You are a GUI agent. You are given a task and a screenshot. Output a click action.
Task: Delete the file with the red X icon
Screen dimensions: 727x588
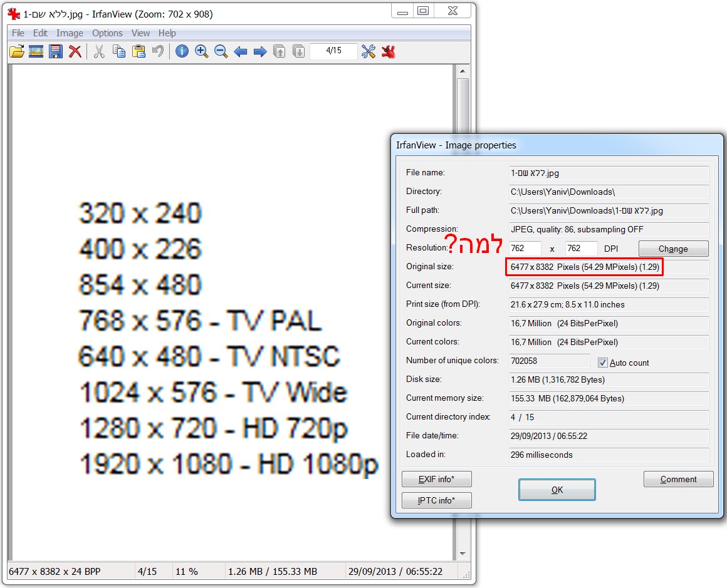[x=75, y=51]
